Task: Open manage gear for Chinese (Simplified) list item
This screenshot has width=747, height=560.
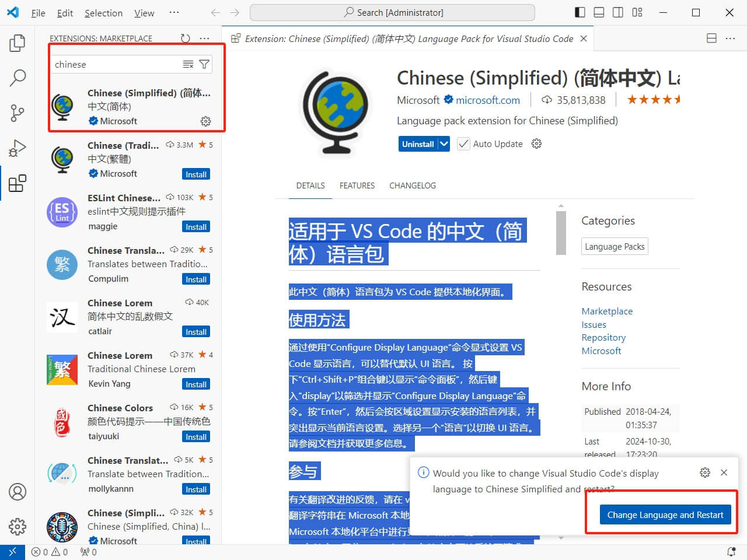Action: click(x=205, y=121)
